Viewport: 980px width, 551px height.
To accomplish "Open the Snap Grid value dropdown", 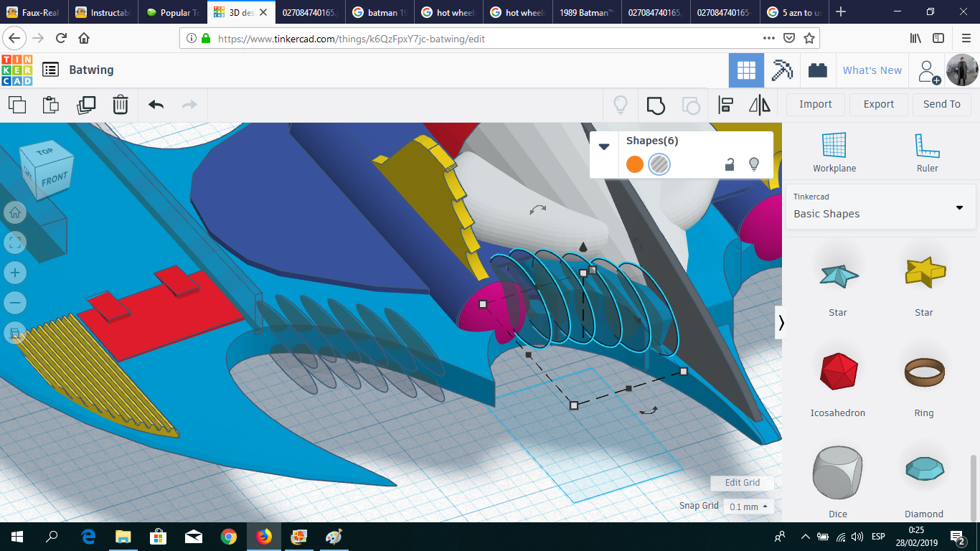I will point(748,507).
